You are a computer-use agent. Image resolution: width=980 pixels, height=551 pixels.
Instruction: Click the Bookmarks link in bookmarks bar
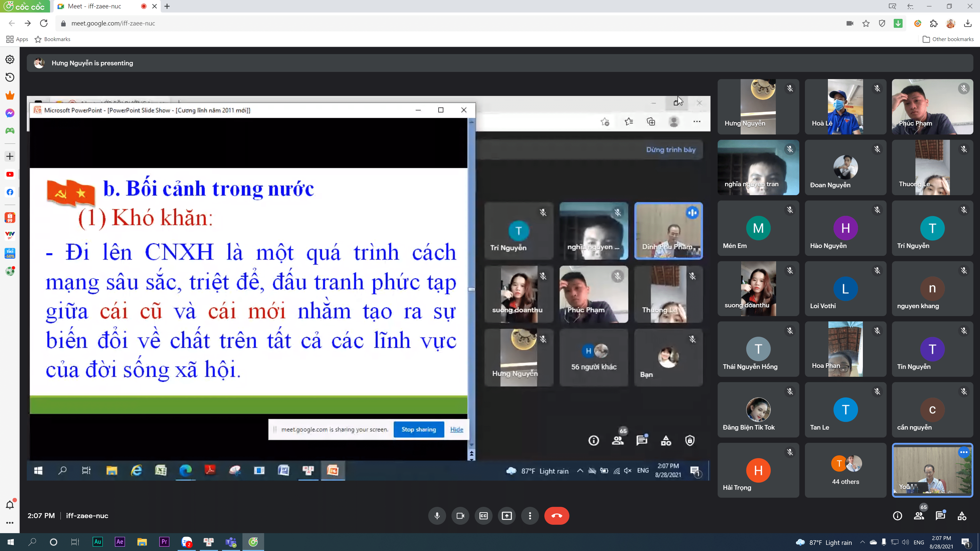tap(53, 39)
